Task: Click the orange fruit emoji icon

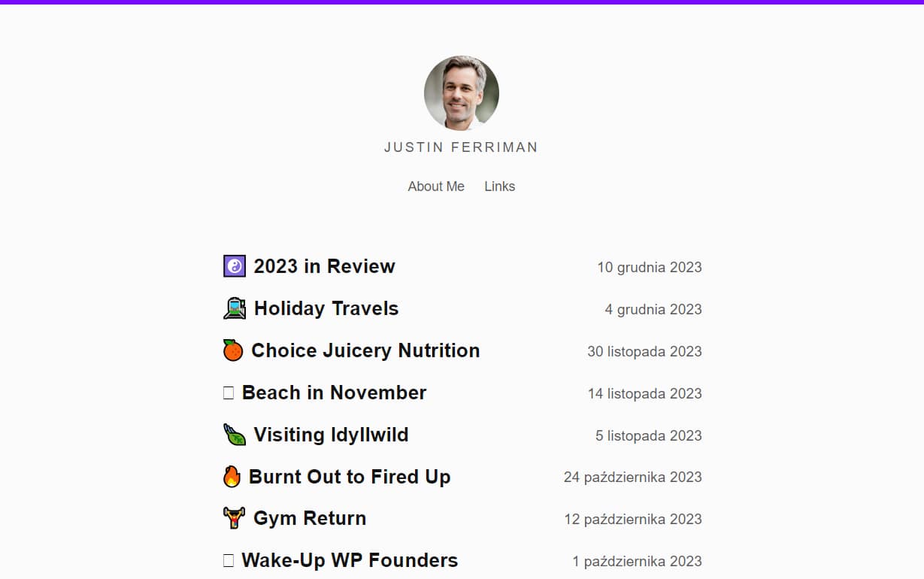Action: coord(233,350)
